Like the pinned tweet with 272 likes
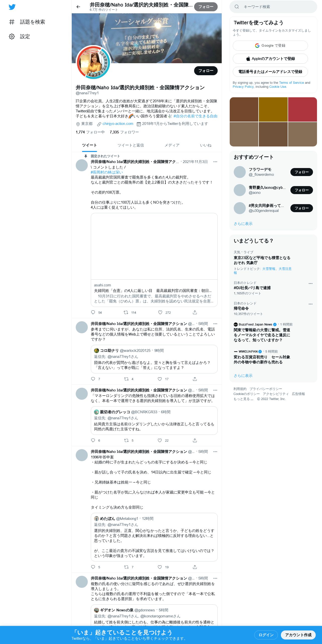This screenshot has height=644, width=322. click(x=160, y=312)
